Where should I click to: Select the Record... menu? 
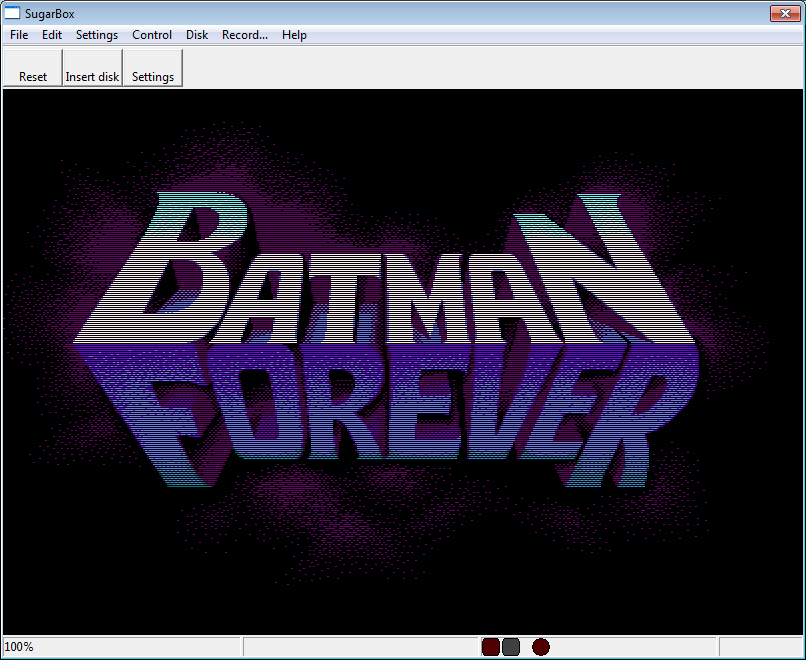(x=245, y=35)
